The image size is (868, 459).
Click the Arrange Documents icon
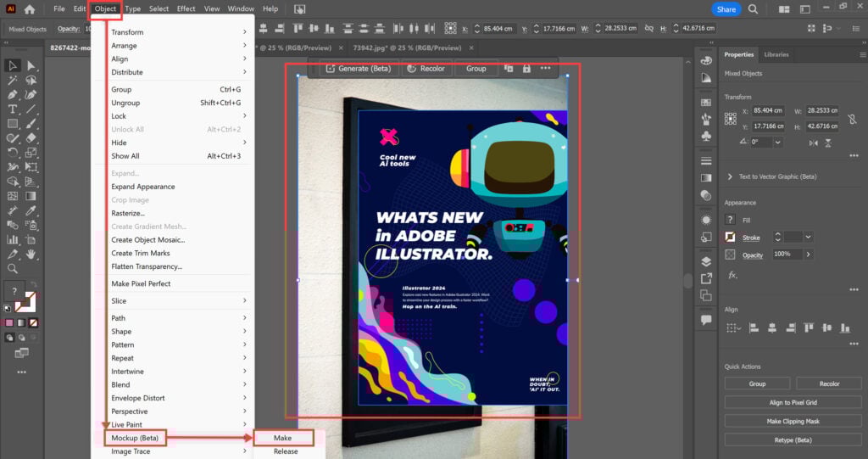pos(784,8)
